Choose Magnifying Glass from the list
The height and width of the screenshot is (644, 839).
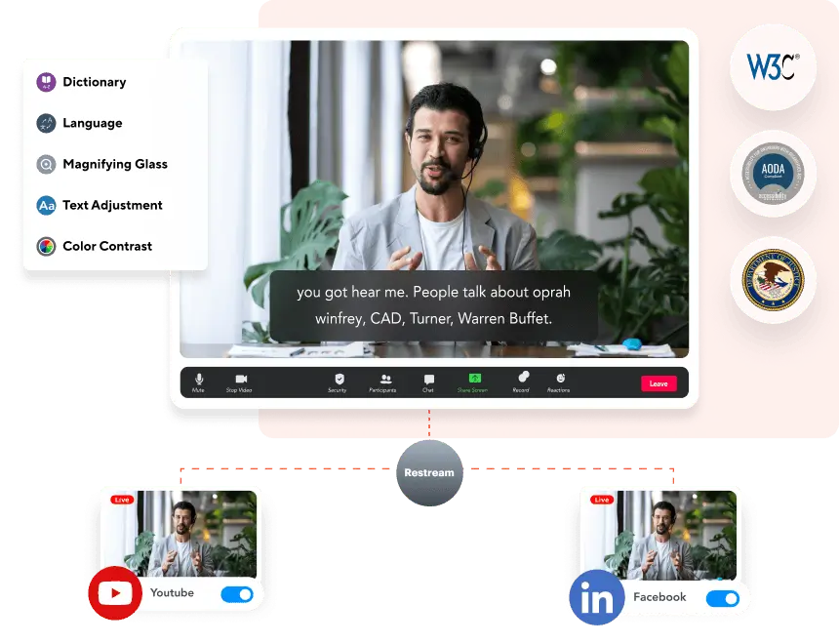pyautogui.click(x=115, y=164)
